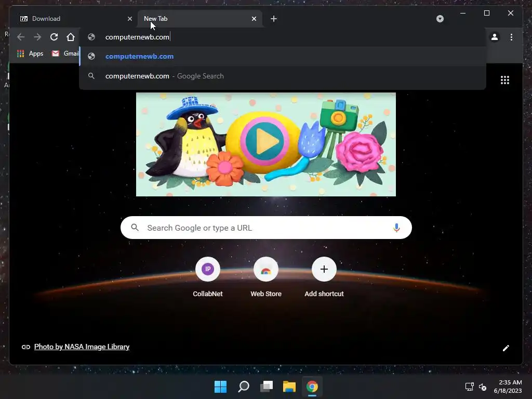The image size is (532, 399).
Task: Open the CollabNet shortcut
Action: coord(208,277)
